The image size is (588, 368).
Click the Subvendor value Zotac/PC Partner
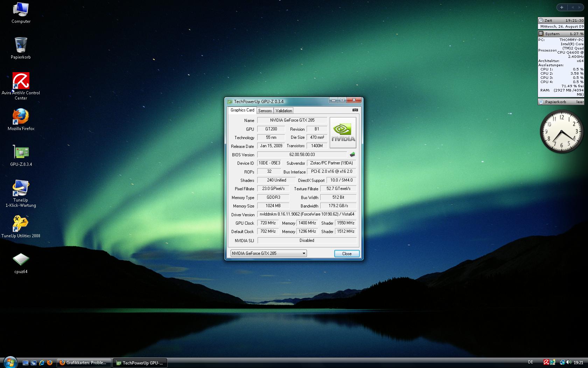tap(331, 163)
